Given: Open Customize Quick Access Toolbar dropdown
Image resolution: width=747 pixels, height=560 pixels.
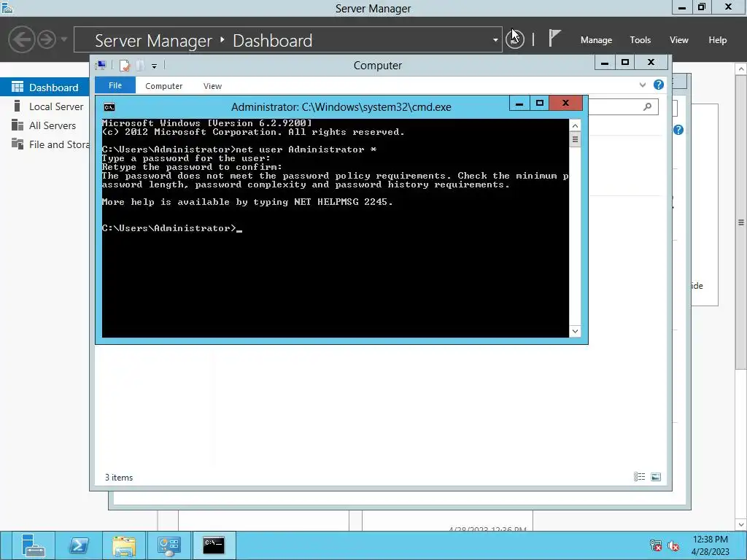Looking at the screenshot, I should click(155, 66).
